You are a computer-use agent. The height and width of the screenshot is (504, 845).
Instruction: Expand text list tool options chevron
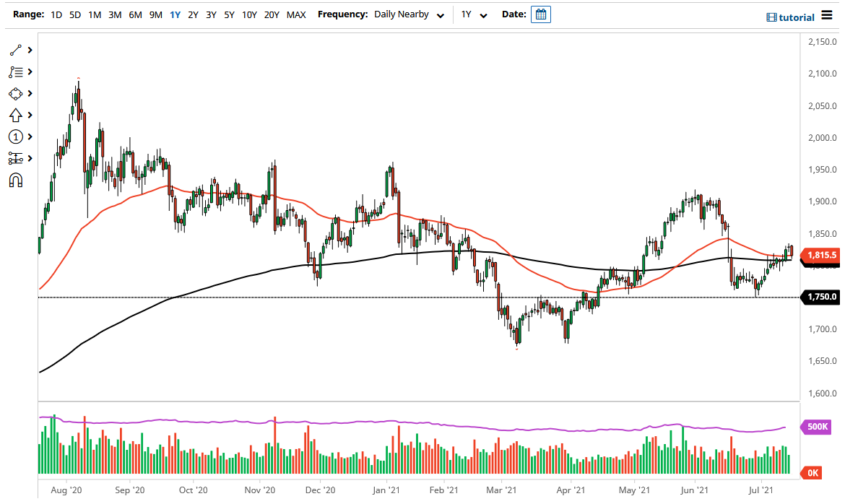[x=30, y=71]
